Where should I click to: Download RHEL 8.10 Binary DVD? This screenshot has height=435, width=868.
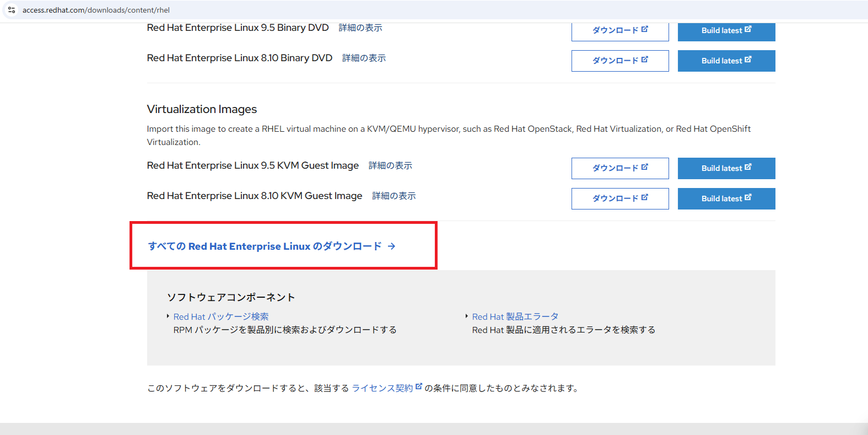pos(619,61)
